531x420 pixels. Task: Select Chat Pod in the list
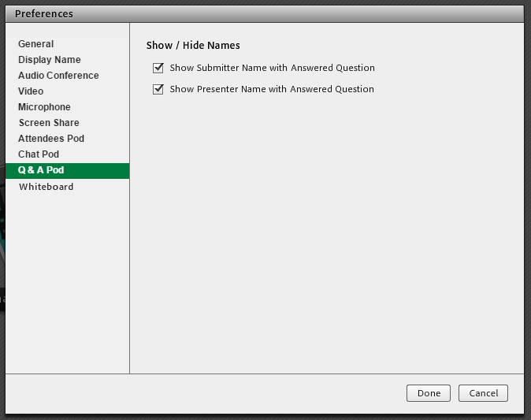[39, 154]
